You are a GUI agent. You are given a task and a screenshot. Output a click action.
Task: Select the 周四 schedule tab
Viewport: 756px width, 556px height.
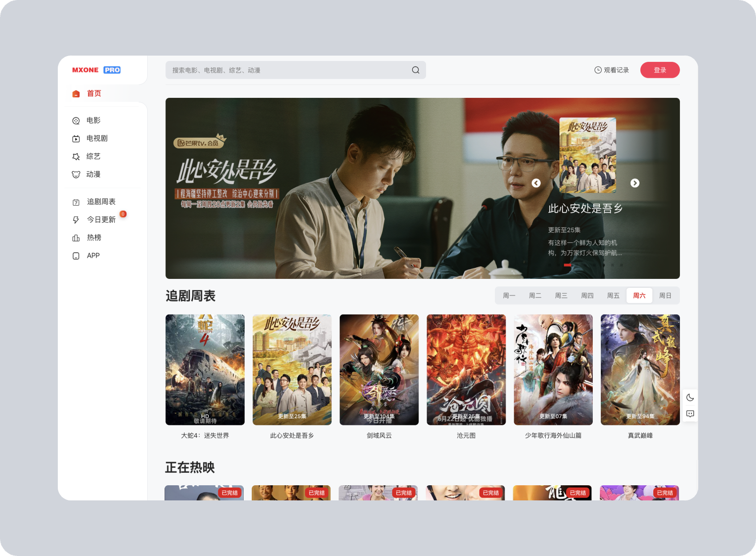587,296
